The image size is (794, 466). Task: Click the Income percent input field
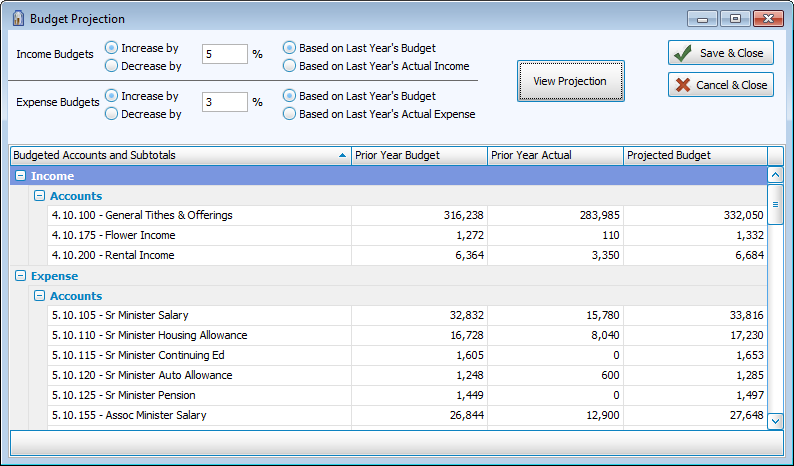(224, 54)
